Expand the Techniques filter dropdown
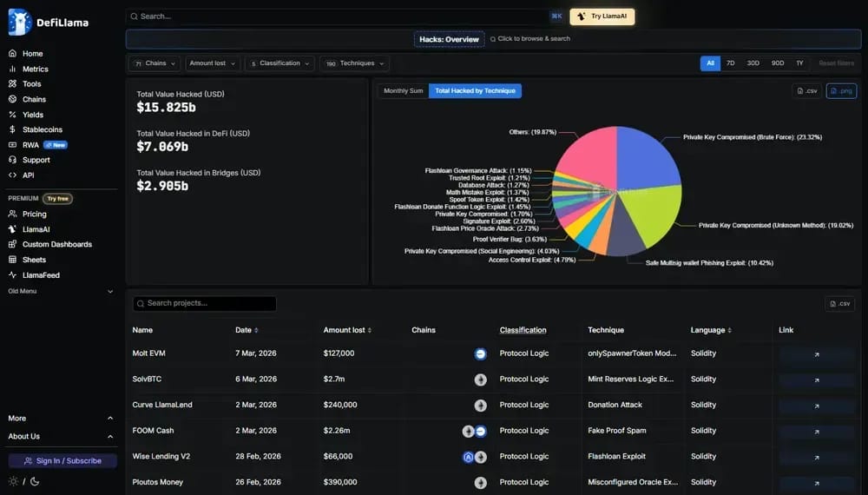Image resolution: width=868 pixels, height=495 pixels. [x=354, y=63]
